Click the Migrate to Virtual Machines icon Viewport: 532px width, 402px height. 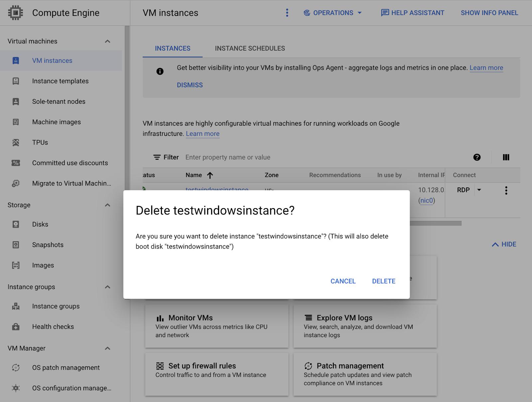click(x=16, y=184)
